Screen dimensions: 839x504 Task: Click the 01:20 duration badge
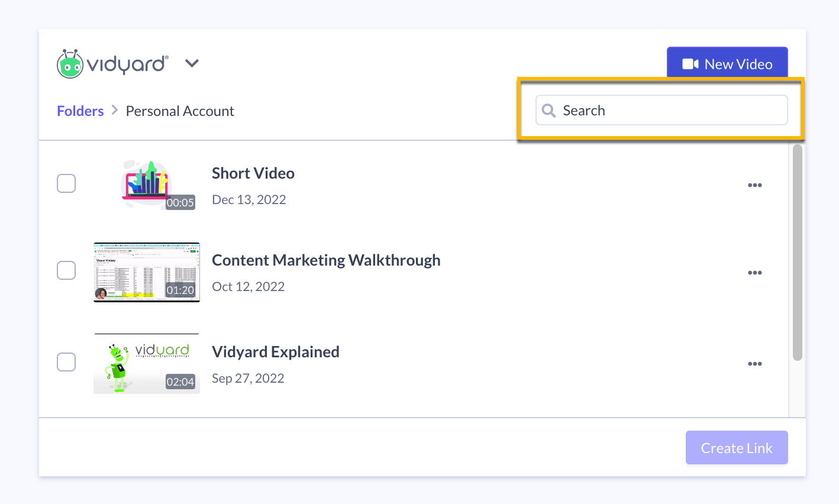click(180, 290)
